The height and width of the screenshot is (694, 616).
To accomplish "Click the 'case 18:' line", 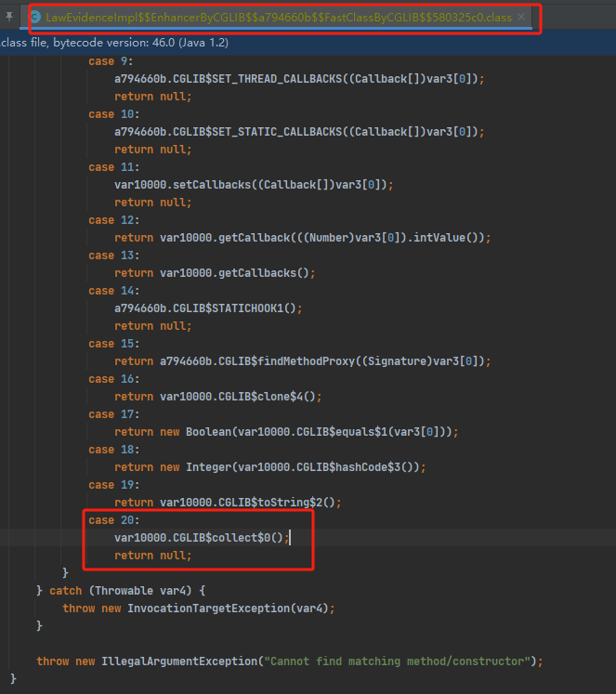I will pyautogui.click(x=114, y=450).
